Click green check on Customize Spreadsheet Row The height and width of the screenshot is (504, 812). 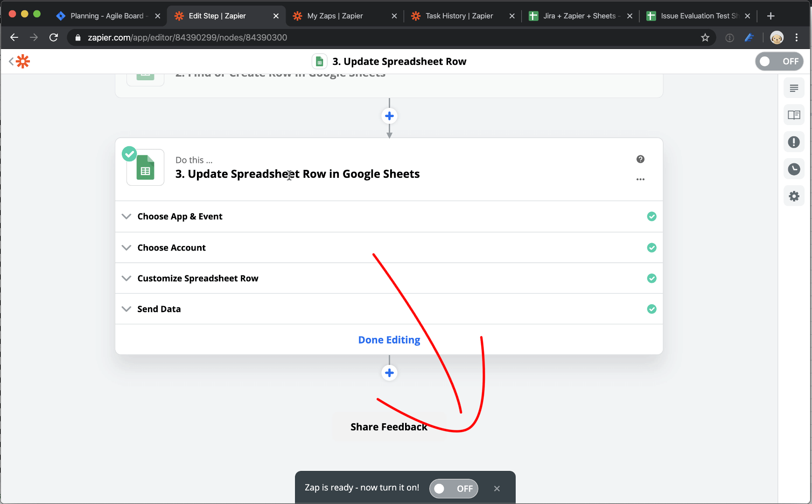[651, 279]
